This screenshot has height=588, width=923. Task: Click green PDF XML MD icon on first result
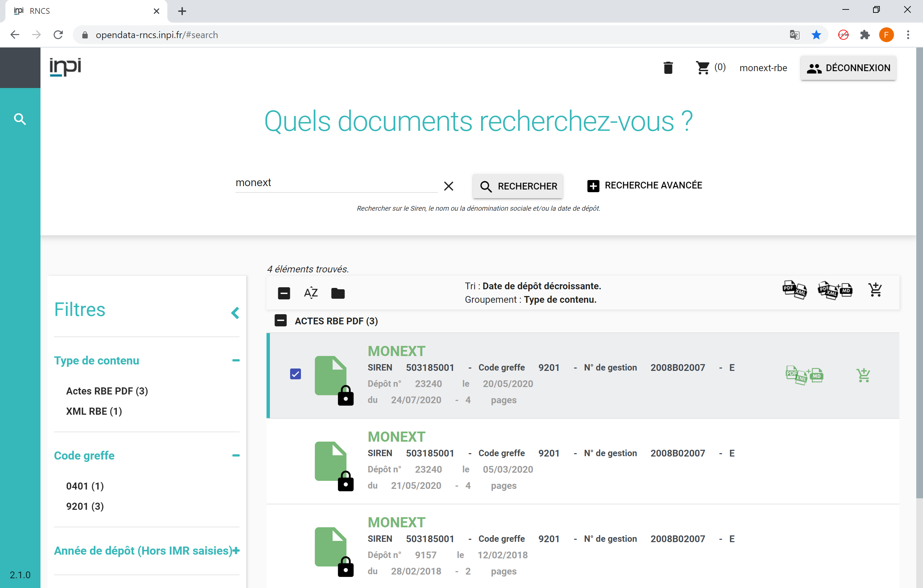pyautogui.click(x=804, y=375)
